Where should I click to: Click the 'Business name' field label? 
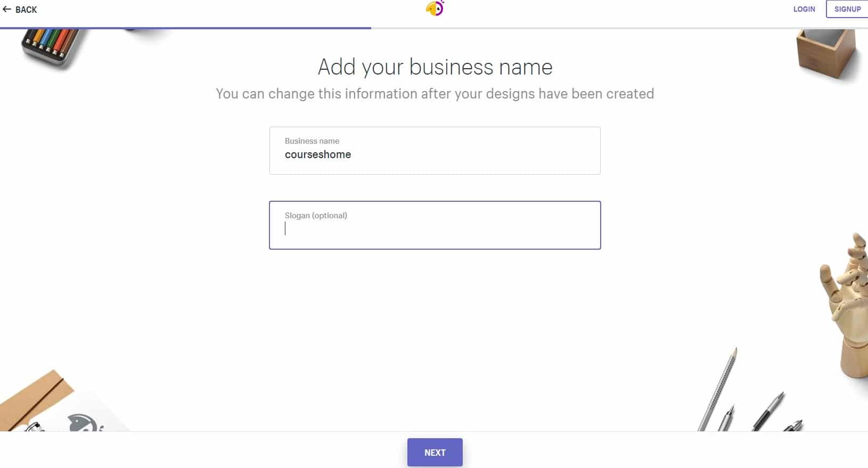pyautogui.click(x=312, y=141)
